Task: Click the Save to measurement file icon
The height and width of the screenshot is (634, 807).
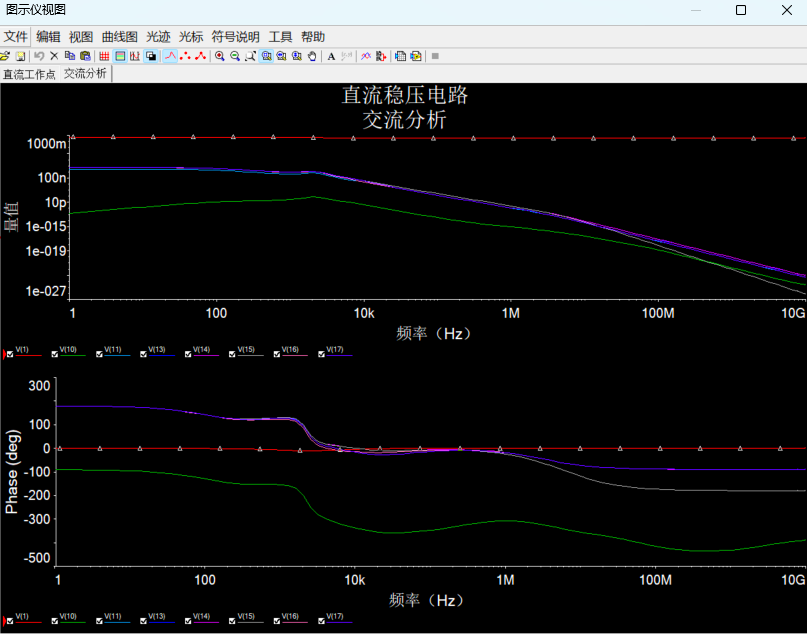Action: click(x=416, y=56)
